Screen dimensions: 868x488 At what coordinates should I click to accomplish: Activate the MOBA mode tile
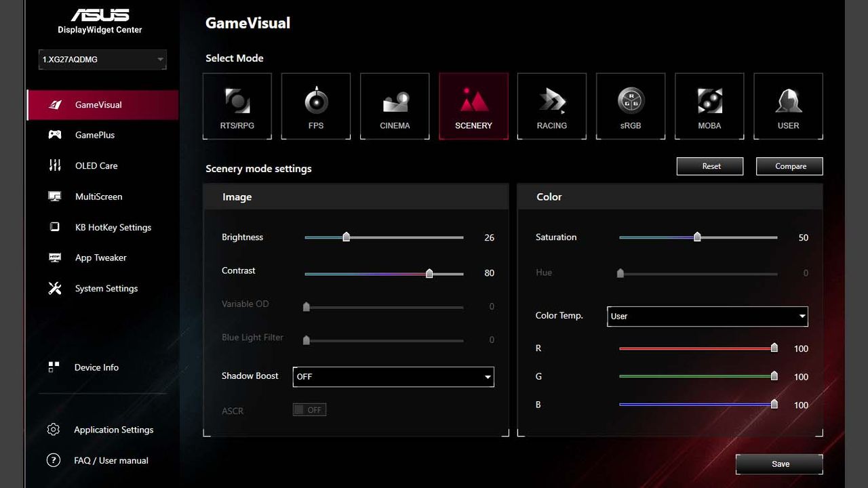(709, 106)
